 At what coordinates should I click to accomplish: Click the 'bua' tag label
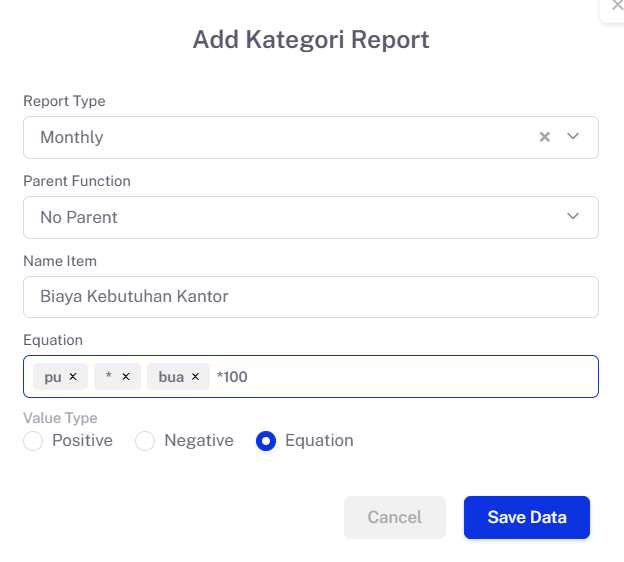tap(171, 377)
